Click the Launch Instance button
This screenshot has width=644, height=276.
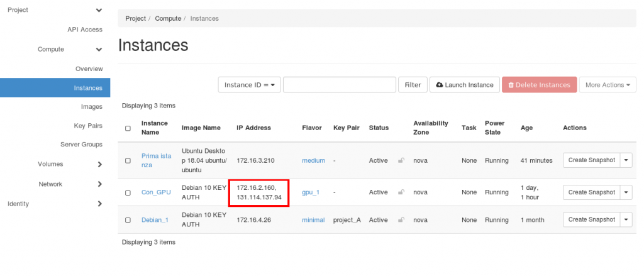click(464, 85)
